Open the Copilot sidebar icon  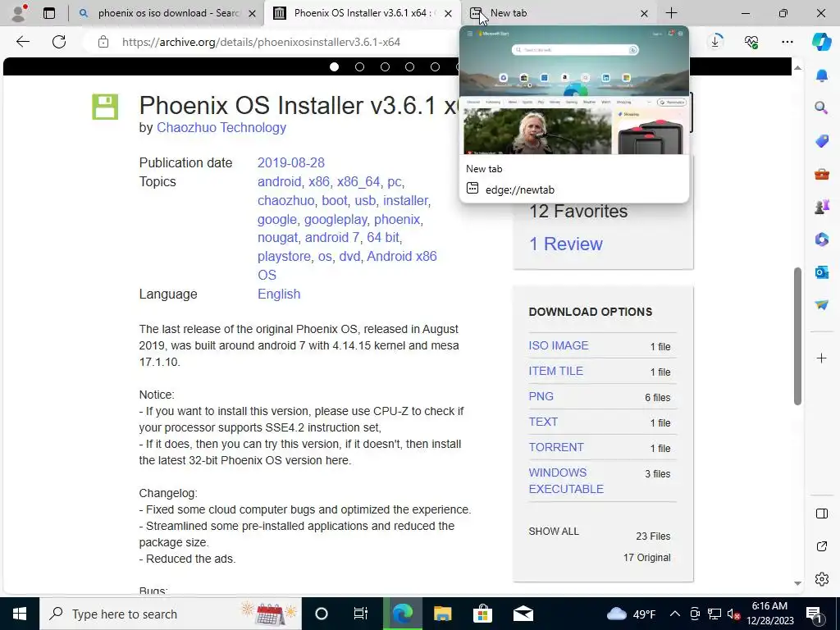[821, 42]
